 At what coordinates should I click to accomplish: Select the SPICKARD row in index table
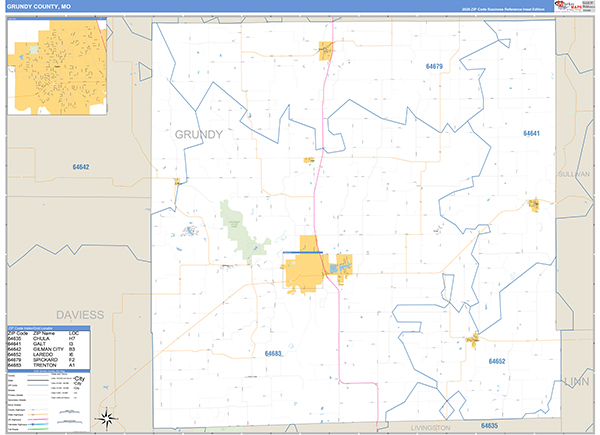pyautogui.click(x=49, y=360)
